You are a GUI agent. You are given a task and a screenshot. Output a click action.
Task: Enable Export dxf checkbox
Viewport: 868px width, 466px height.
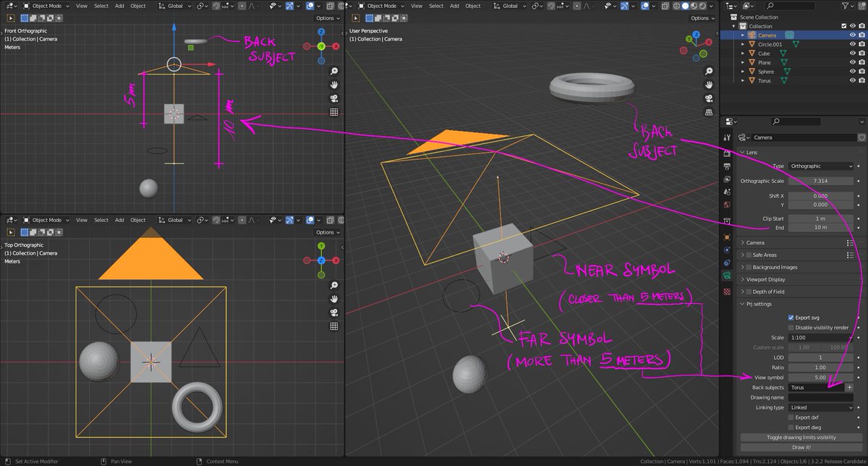click(791, 418)
